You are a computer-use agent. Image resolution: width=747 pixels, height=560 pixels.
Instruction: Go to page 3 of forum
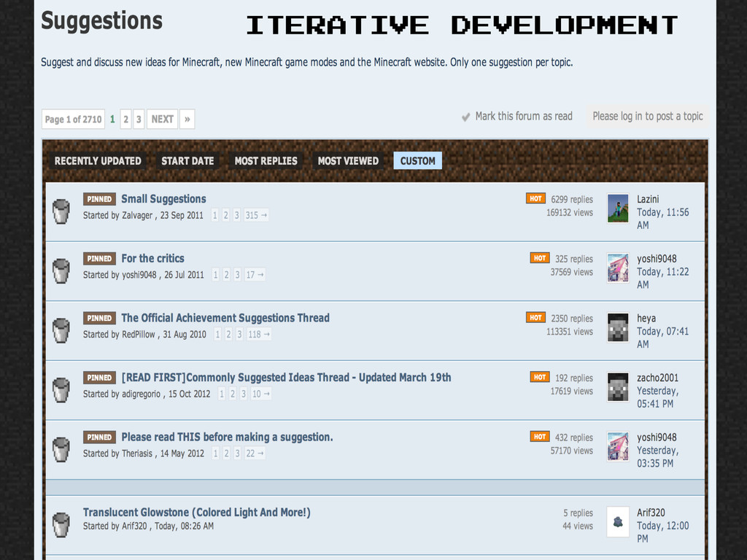[x=139, y=119]
